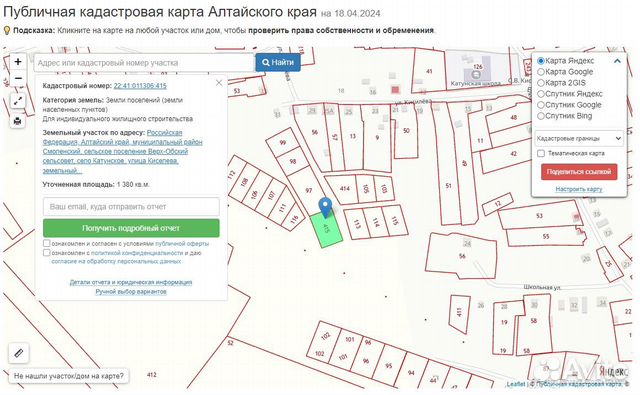Close the parcel info popup
This screenshot has height=395, width=640.
point(219,83)
